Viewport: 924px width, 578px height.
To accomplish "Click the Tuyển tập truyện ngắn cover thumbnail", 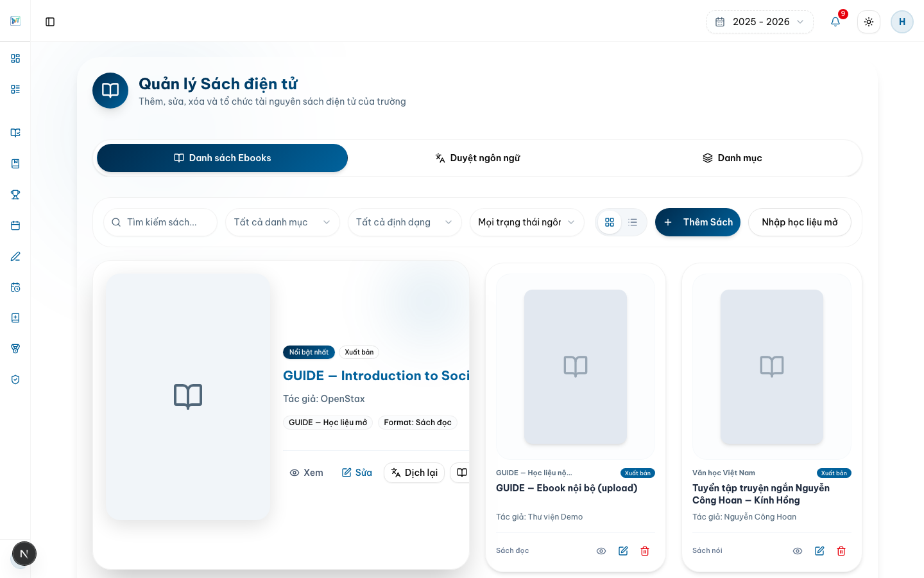I will tap(772, 367).
